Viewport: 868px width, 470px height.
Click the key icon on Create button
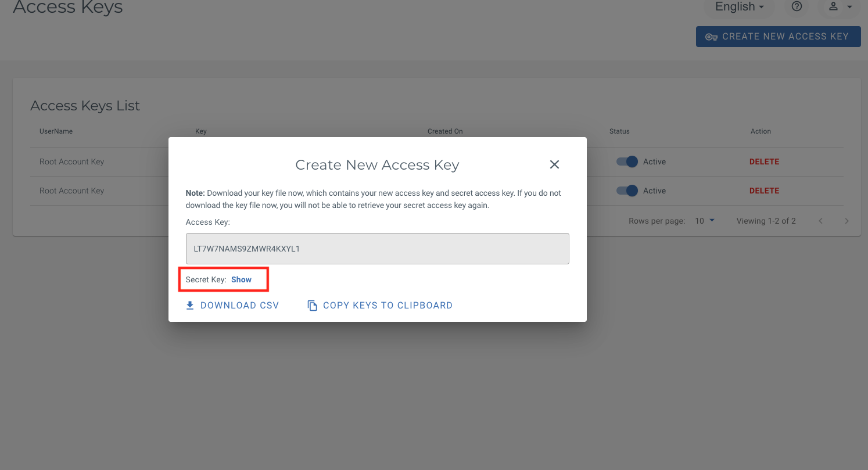711,37
